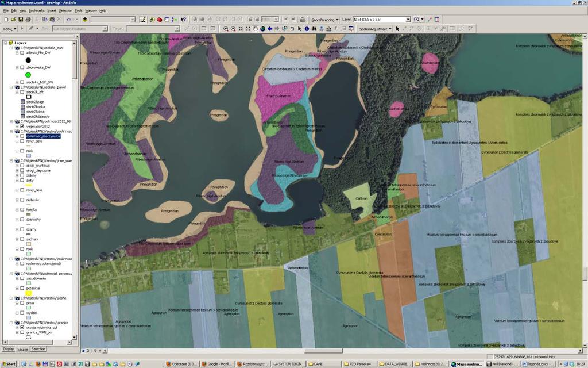Create a new map document
This screenshot has width=588, height=368.
pyautogui.click(x=6, y=20)
